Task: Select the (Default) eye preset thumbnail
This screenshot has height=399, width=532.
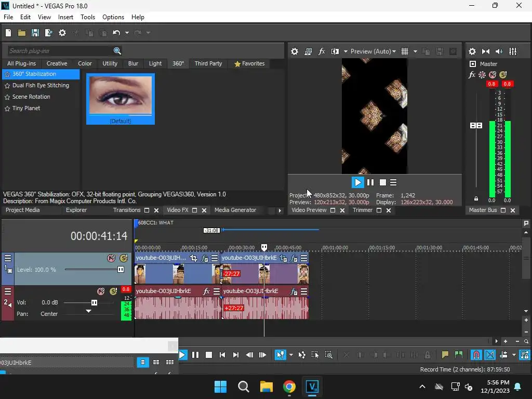Action: [121, 99]
